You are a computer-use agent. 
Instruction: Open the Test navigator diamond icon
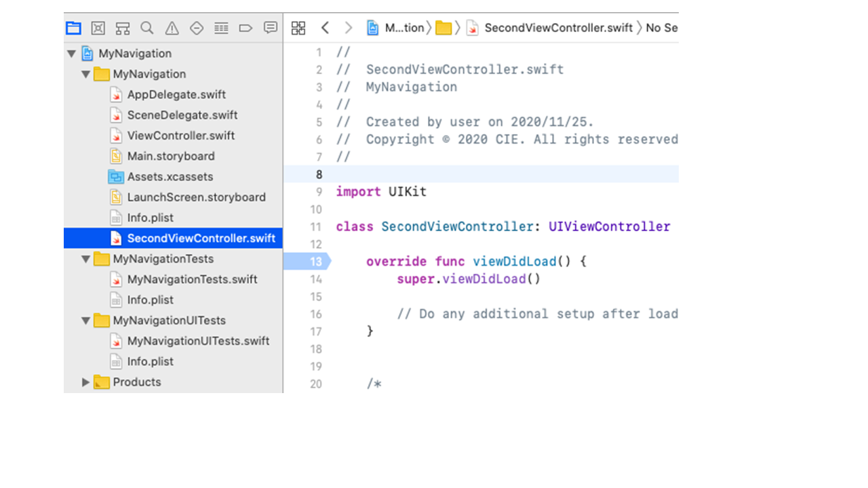[197, 28]
